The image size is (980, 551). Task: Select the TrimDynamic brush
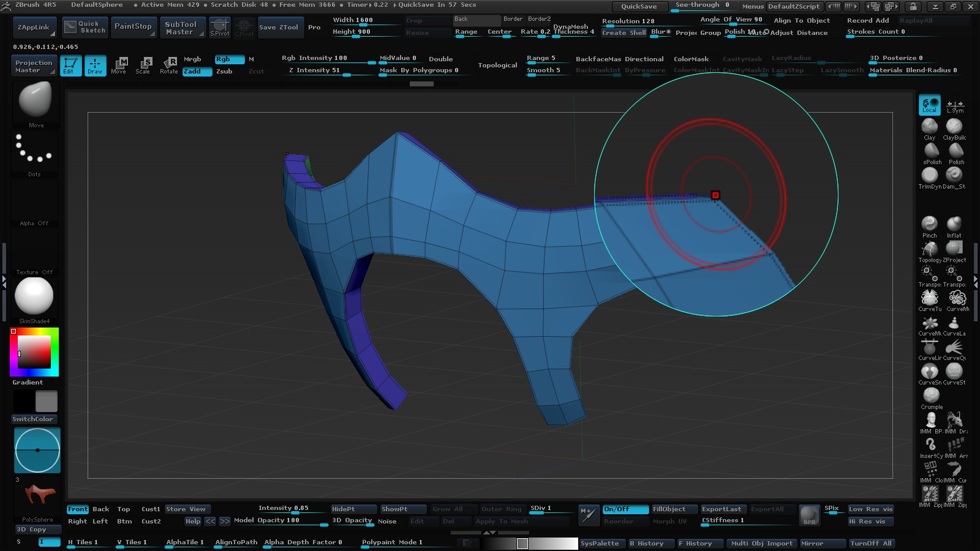(x=929, y=176)
